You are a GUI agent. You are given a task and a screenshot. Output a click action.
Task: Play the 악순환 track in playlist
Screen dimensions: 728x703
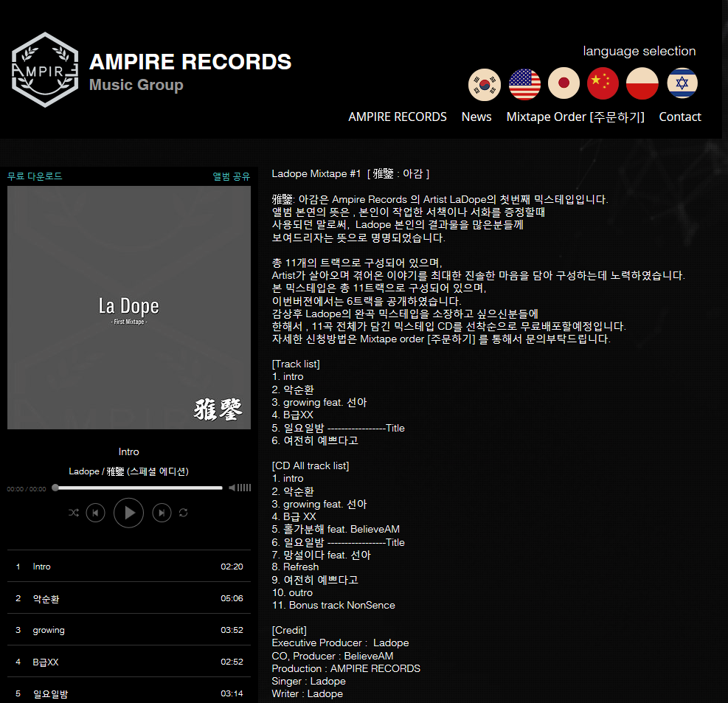pyautogui.click(x=46, y=598)
